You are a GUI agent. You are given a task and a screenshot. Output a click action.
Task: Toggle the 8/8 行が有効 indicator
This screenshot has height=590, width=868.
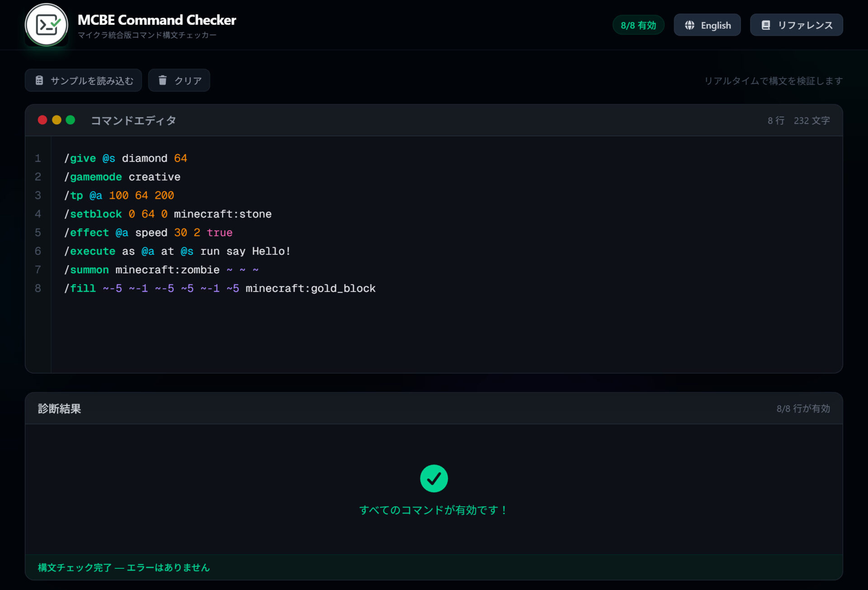[x=803, y=408]
